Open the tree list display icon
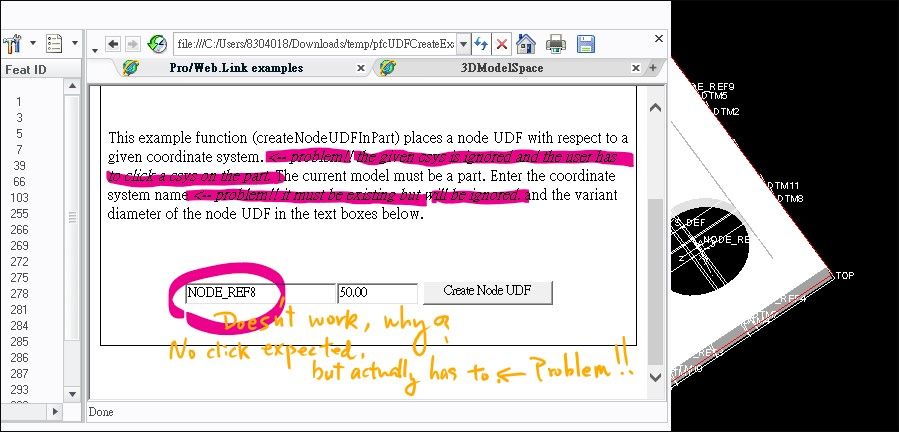The height and width of the screenshot is (432, 899). [x=54, y=44]
